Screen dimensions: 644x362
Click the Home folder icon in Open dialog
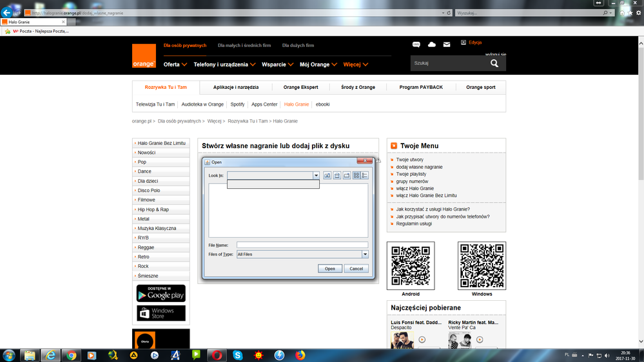point(337,175)
